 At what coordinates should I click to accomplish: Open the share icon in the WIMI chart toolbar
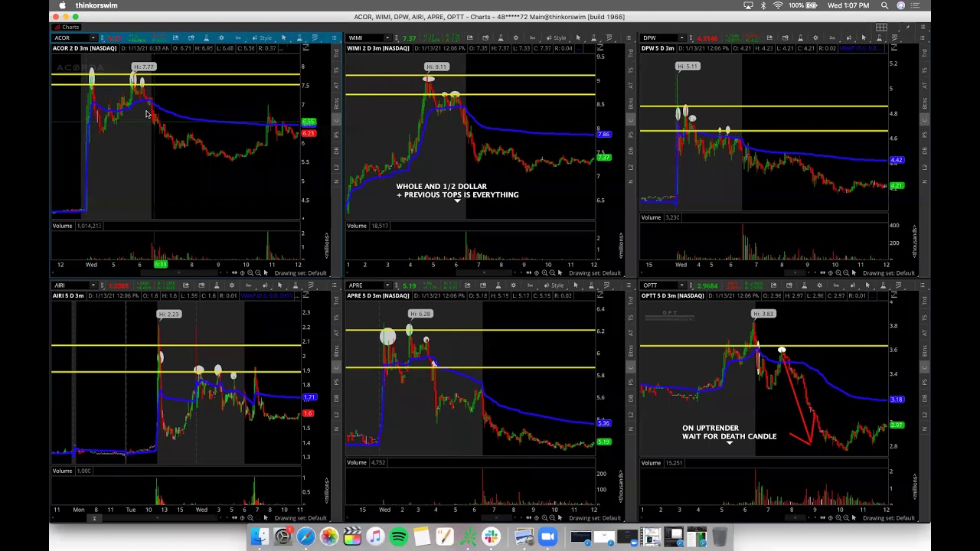[469, 37]
